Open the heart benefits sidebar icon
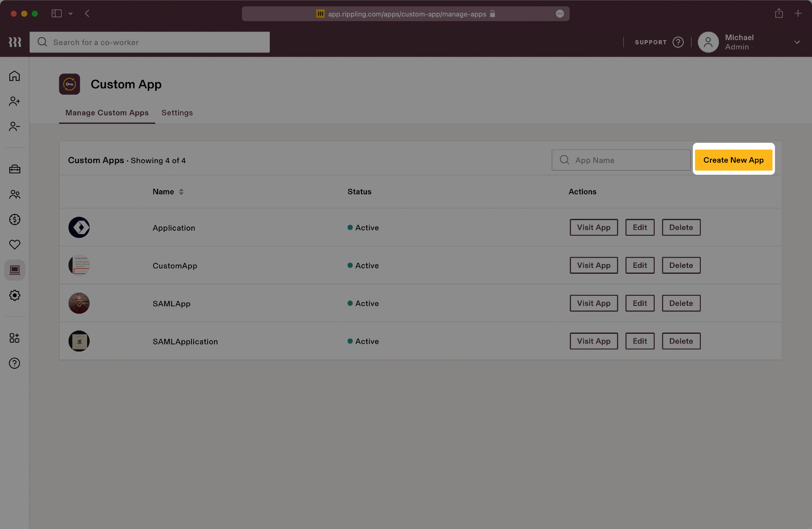Screen dimensions: 812x529 point(14,245)
